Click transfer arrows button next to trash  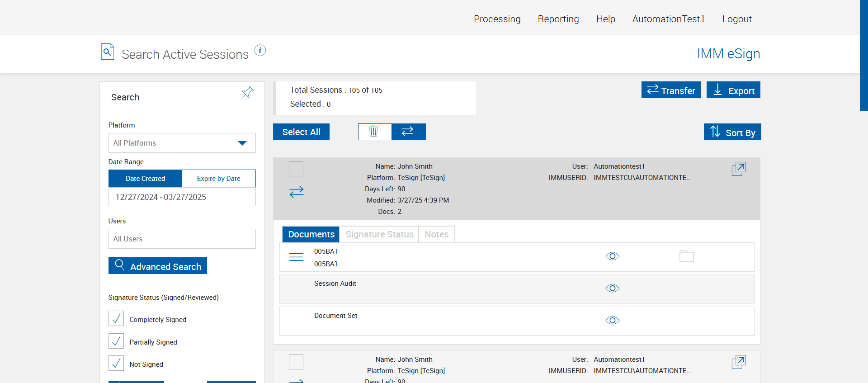point(408,132)
